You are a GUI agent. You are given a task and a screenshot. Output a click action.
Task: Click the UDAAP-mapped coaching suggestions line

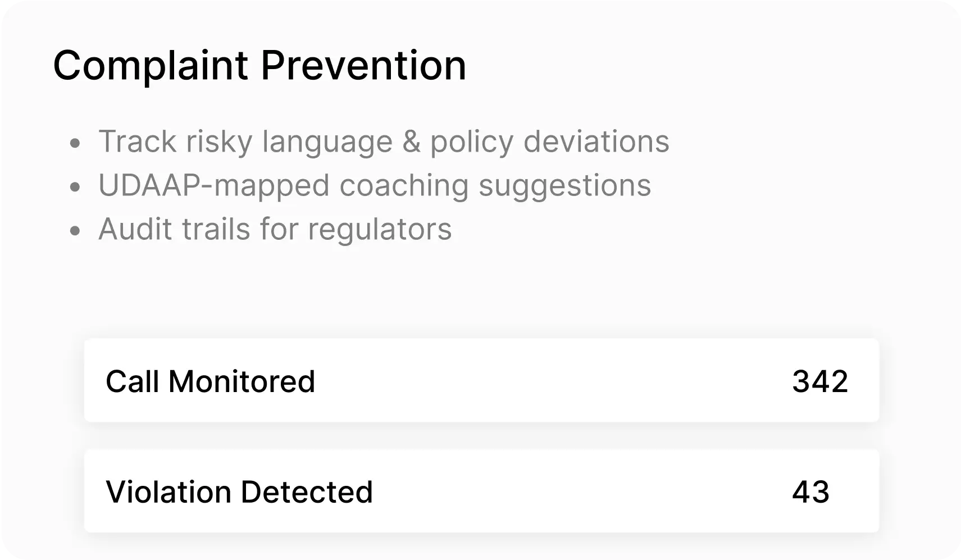(375, 185)
